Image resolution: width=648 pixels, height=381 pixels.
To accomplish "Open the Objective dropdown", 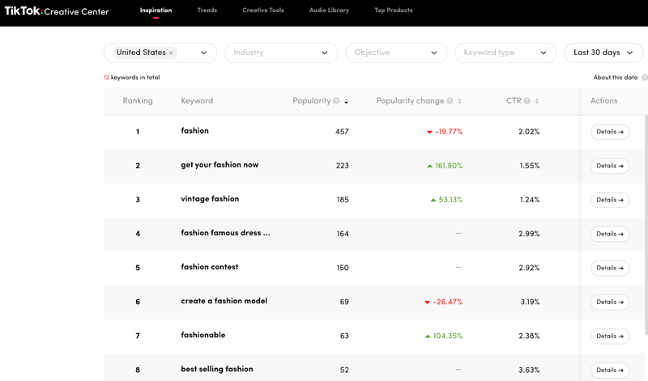I will click(396, 53).
